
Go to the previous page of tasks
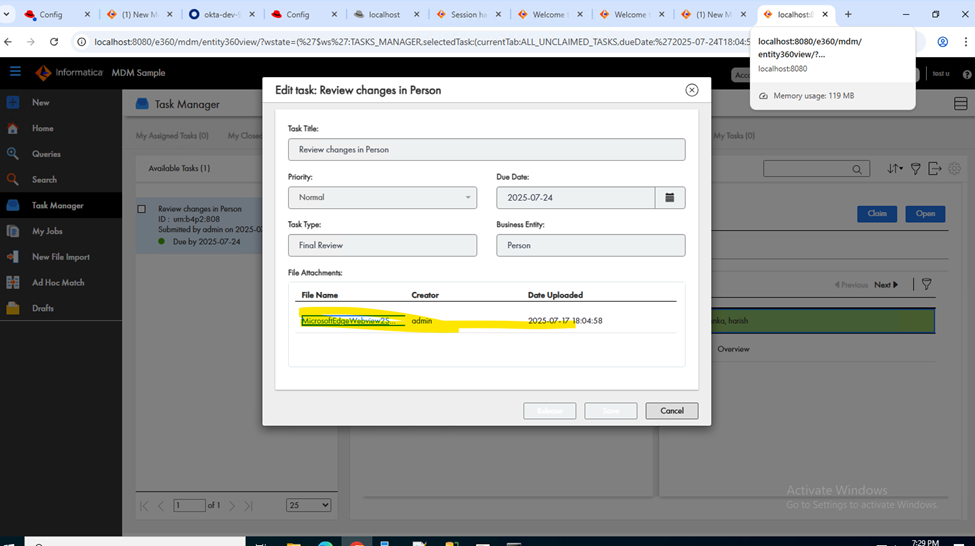coord(161,506)
